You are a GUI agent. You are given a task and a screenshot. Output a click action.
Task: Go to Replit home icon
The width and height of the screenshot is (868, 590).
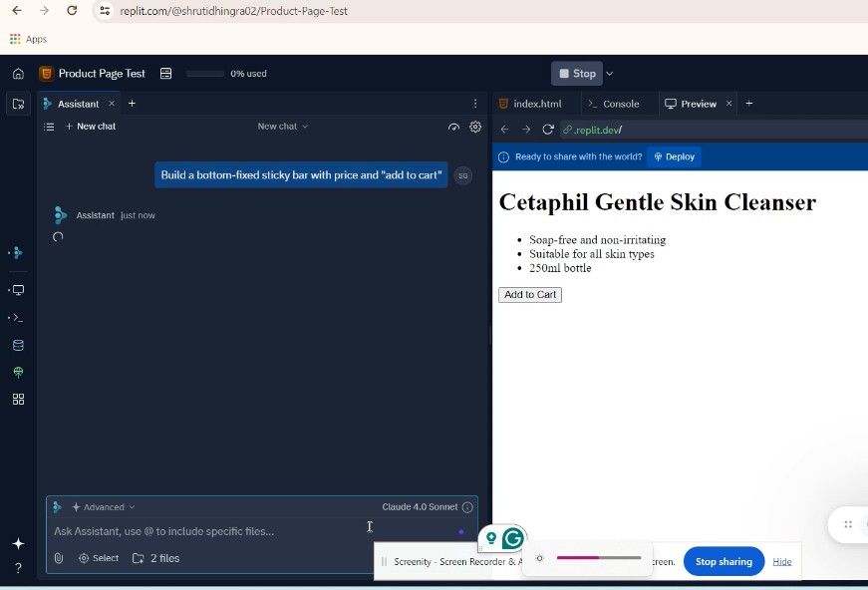pos(18,74)
